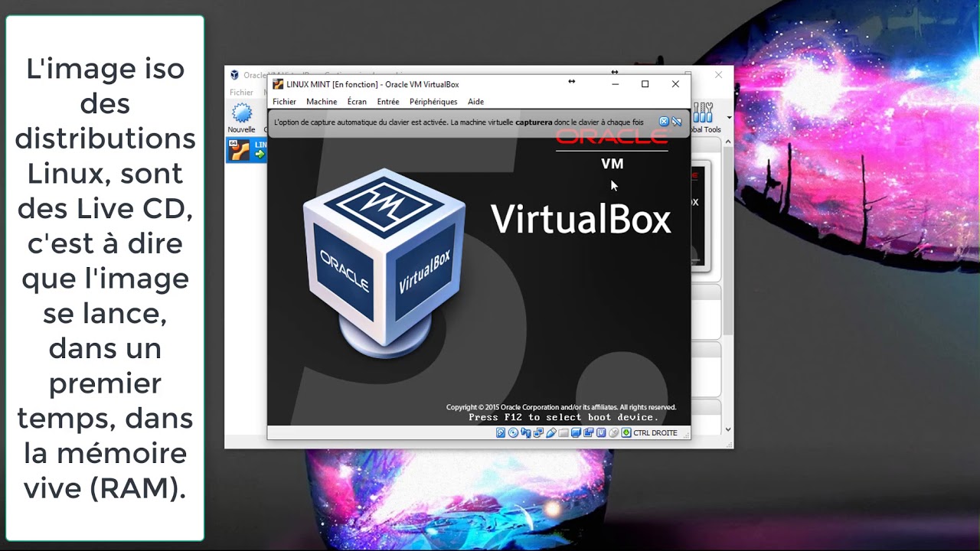980x551 pixels.
Task: Dismiss the keyboard capture notification
Action: coord(664,122)
